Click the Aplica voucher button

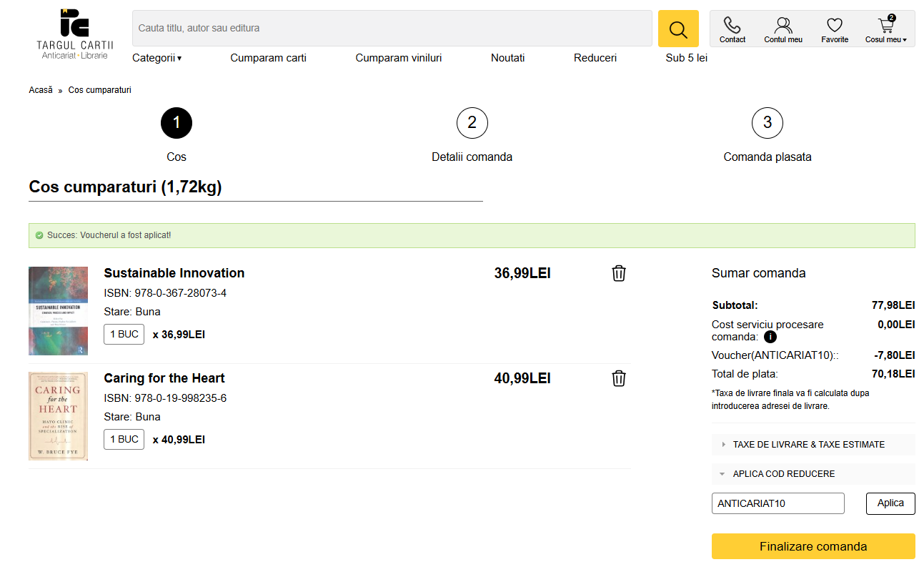(890, 503)
